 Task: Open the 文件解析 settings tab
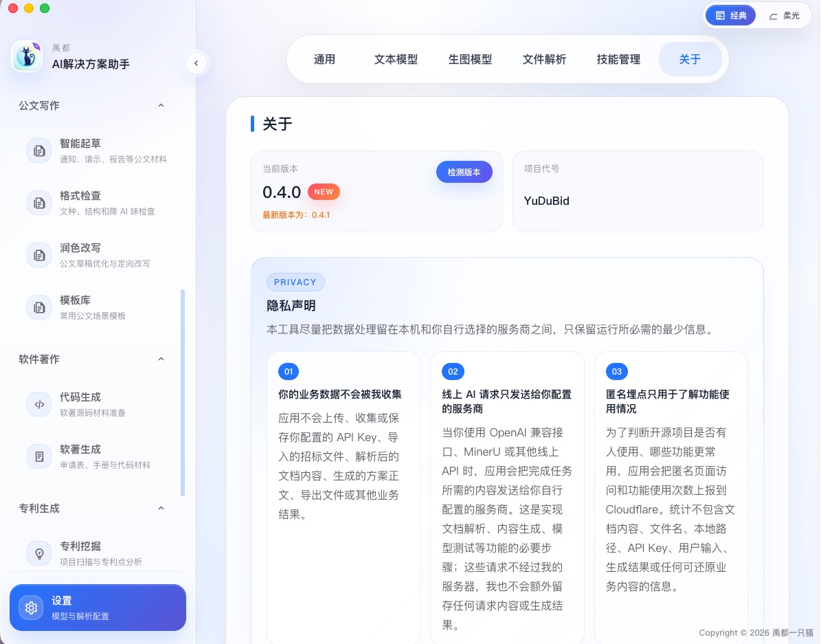click(544, 59)
